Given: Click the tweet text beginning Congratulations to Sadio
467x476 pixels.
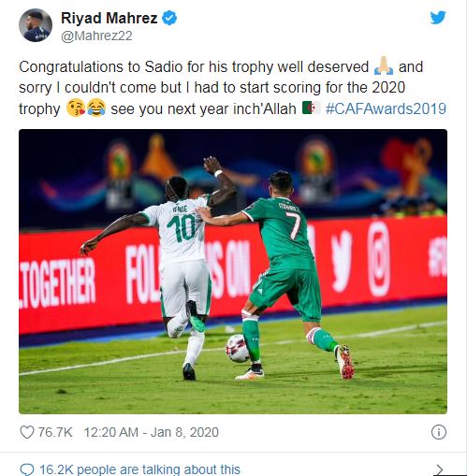Looking at the screenshot, I should coord(232,88).
